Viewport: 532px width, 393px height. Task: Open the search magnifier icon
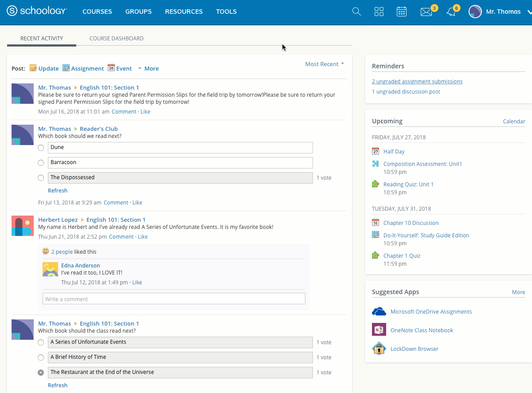356,12
